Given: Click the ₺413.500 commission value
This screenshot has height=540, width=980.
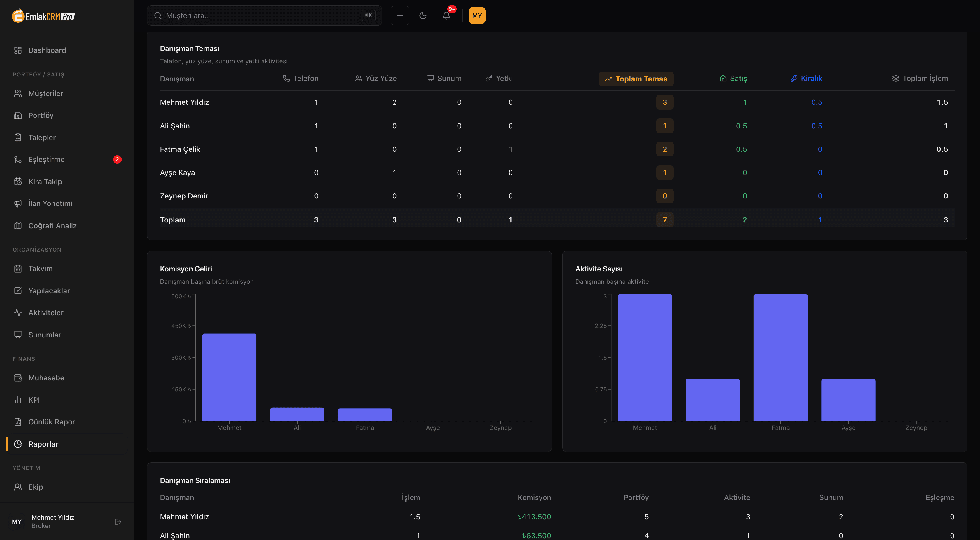Looking at the screenshot, I should 534,517.
